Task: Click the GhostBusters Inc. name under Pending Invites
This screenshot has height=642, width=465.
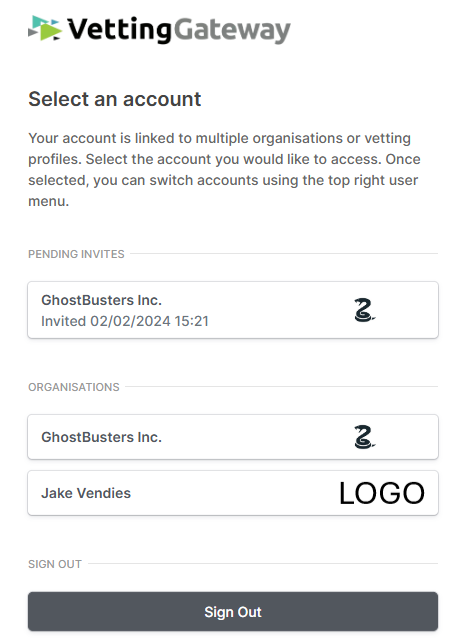Action: tap(102, 300)
